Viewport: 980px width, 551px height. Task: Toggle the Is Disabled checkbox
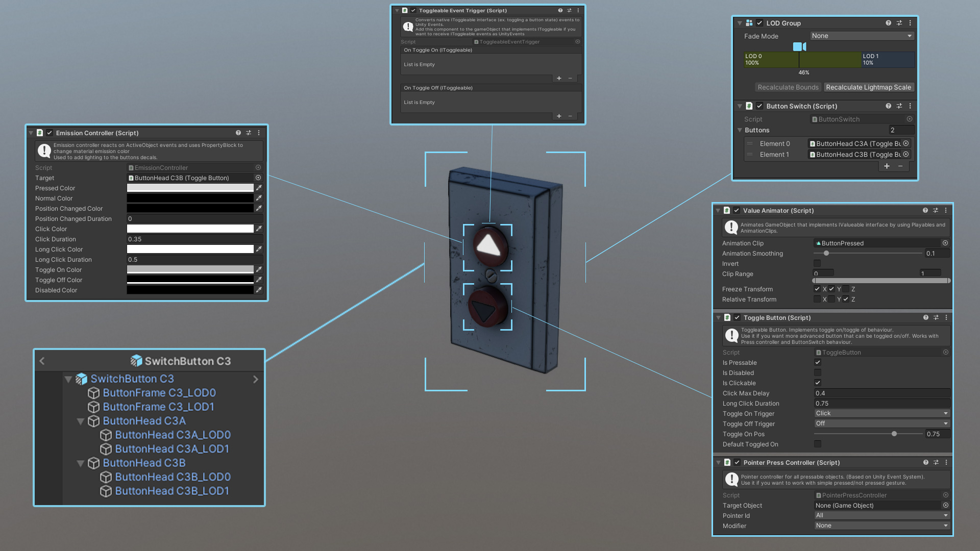point(818,373)
